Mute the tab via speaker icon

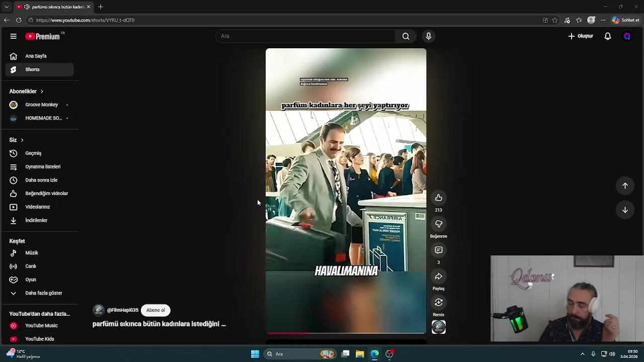click(27, 7)
